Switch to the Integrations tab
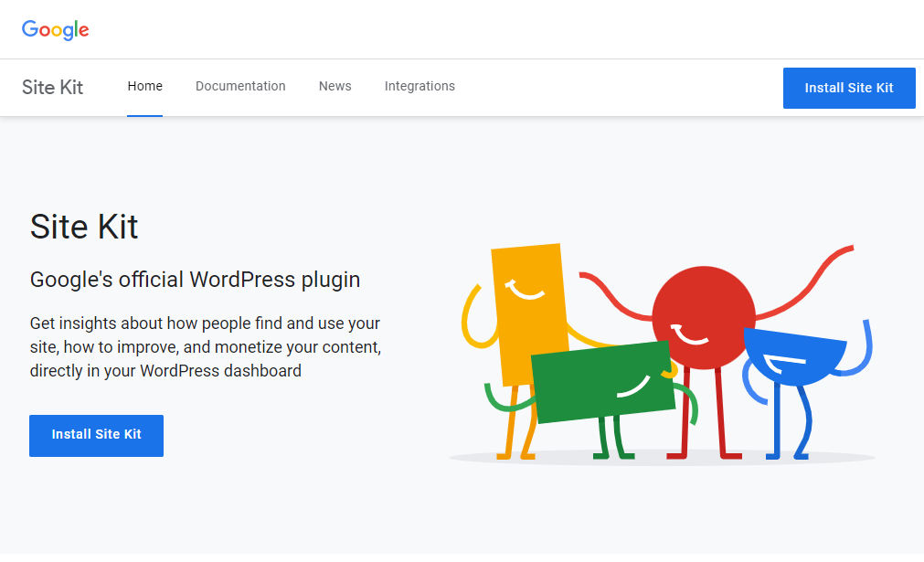The image size is (924, 562). point(420,86)
